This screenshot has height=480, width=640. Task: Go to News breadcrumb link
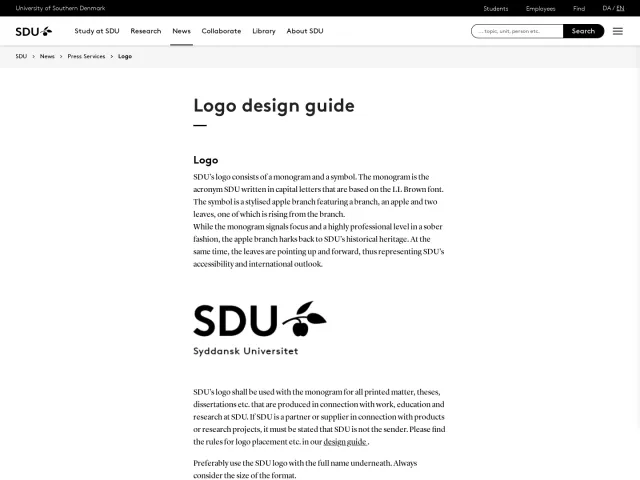pyautogui.click(x=47, y=56)
